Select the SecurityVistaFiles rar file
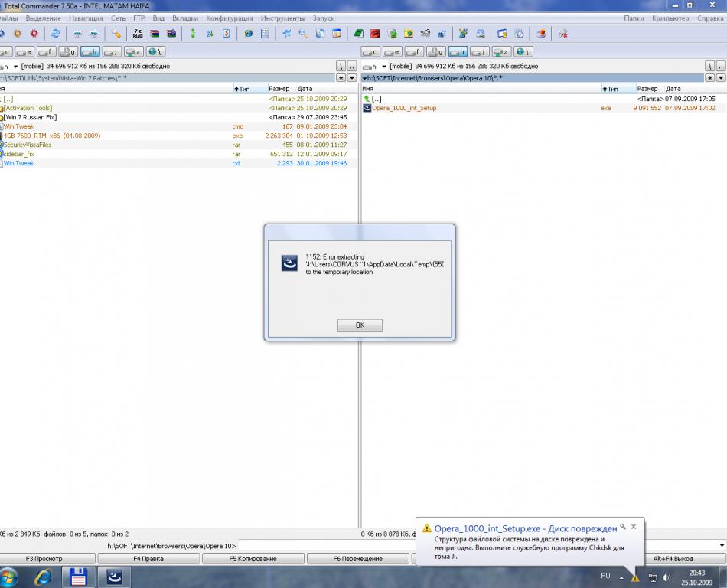 click(28, 145)
